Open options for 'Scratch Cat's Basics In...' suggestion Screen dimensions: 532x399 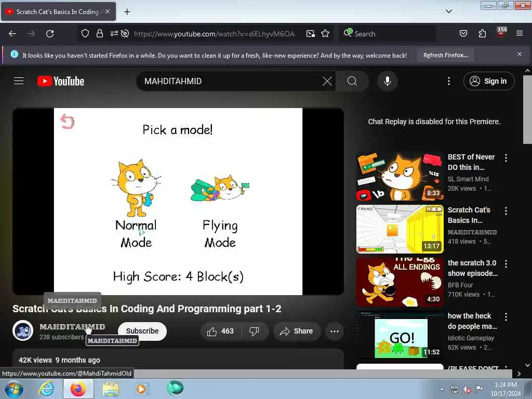coord(506,211)
